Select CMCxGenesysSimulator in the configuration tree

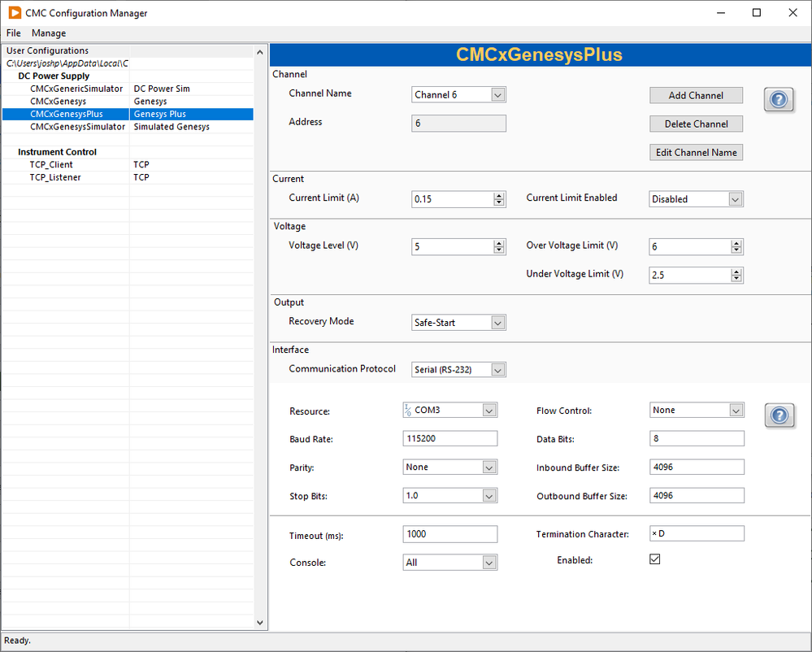tap(77, 127)
